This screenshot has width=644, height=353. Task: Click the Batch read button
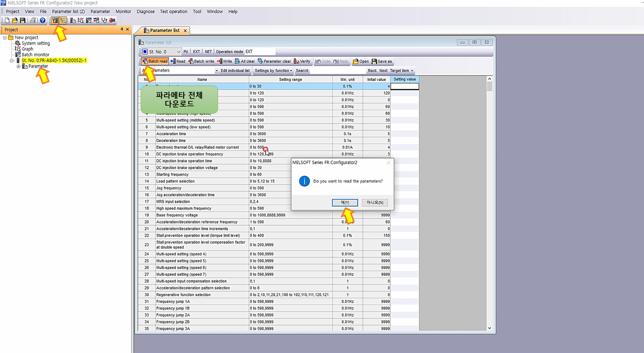coord(155,61)
